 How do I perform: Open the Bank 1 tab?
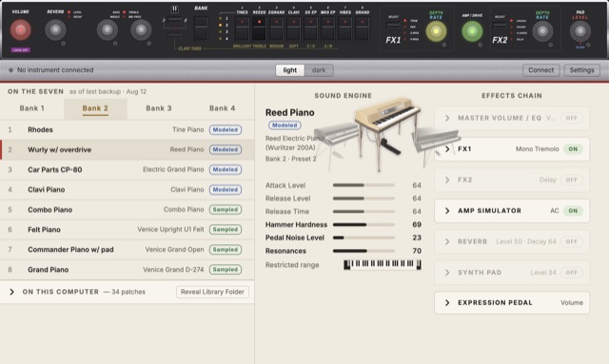point(31,108)
